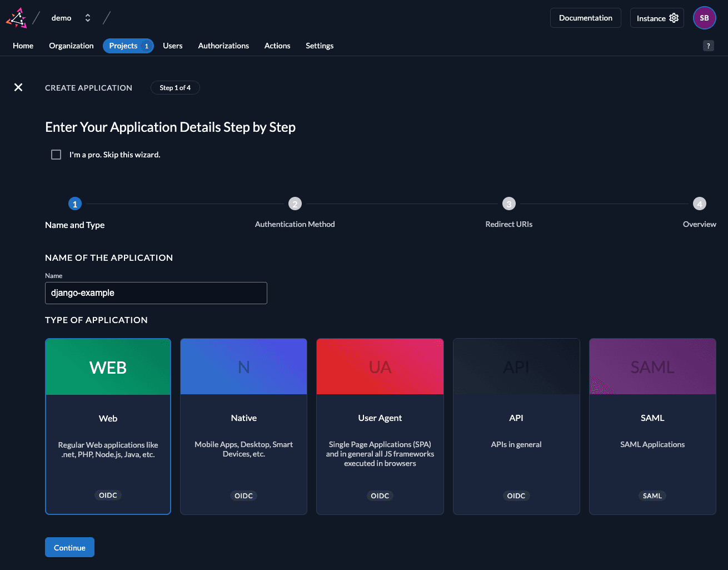Open the help question mark
This screenshot has width=728, height=570.
[708, 46]
